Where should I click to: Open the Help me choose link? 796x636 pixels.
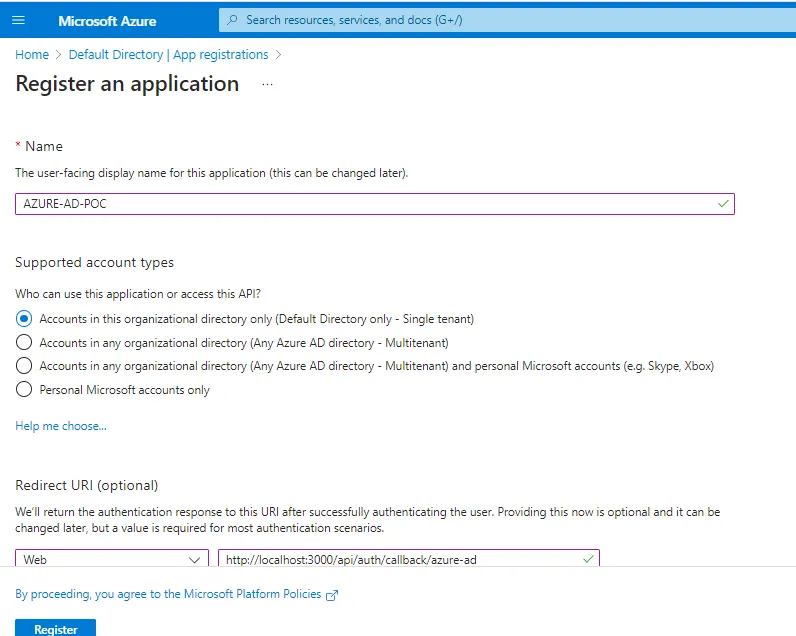pos(61,426)
